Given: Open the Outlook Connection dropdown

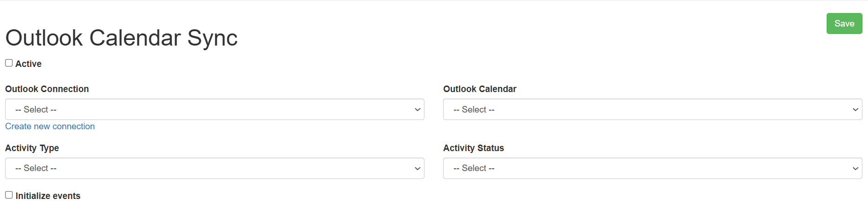Looking at the screenshot, I should [x=214, y=109].
